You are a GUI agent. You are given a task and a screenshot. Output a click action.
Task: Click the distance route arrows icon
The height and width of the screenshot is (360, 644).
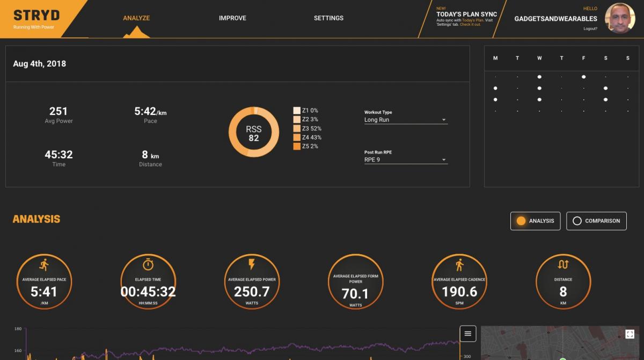[x=563, y=265]
